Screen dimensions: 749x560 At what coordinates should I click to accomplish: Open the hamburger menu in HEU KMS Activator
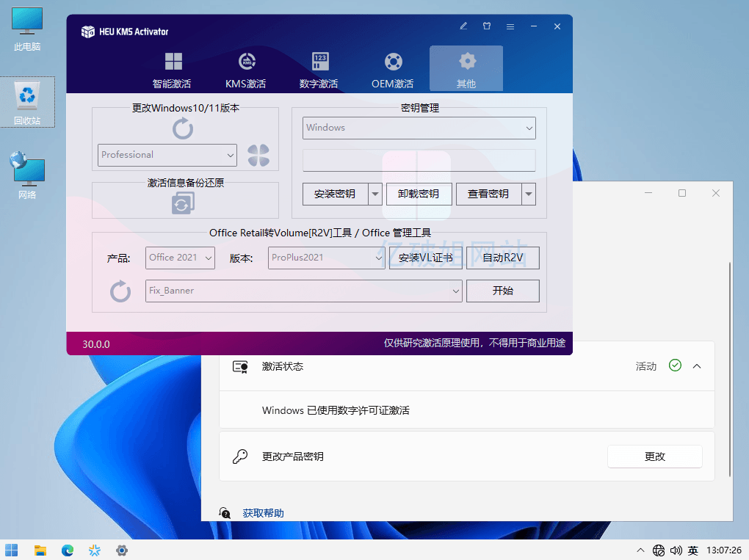(510, 26)
